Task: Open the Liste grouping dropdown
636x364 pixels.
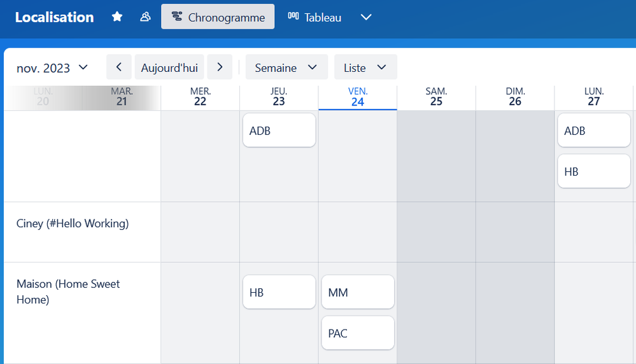Action: point(365,67)
